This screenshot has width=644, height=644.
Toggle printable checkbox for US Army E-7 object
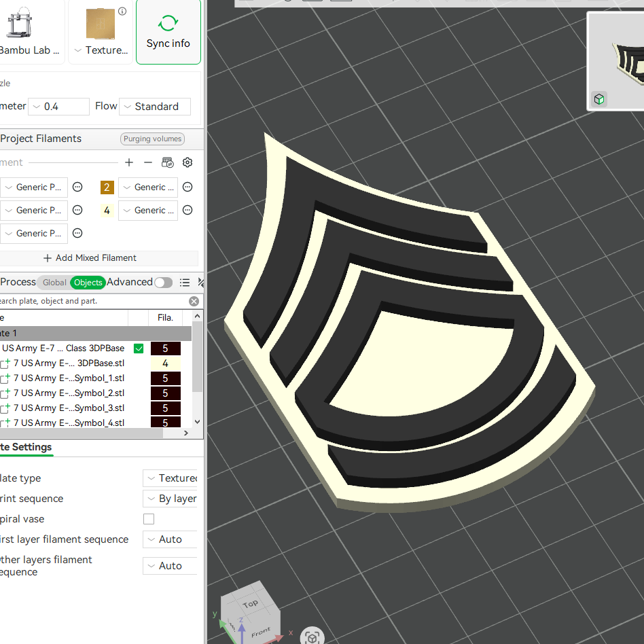(x=139, y=348)
